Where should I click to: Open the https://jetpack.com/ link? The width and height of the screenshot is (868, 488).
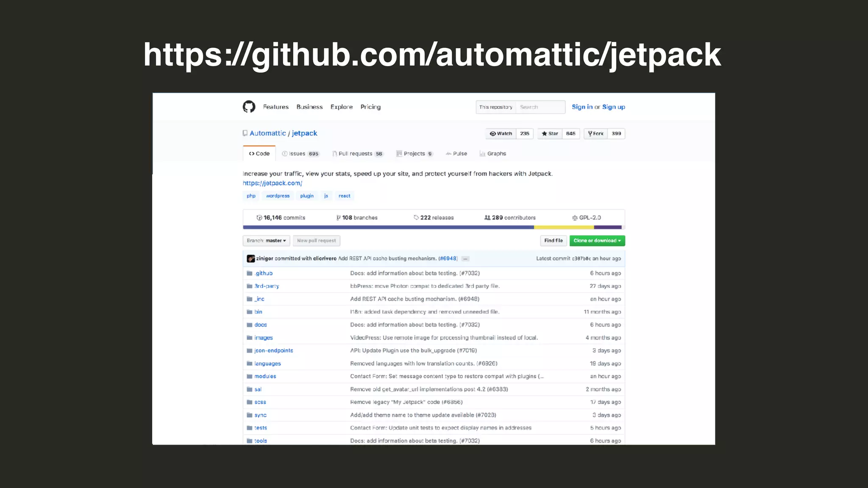click(x=272, y=183)
